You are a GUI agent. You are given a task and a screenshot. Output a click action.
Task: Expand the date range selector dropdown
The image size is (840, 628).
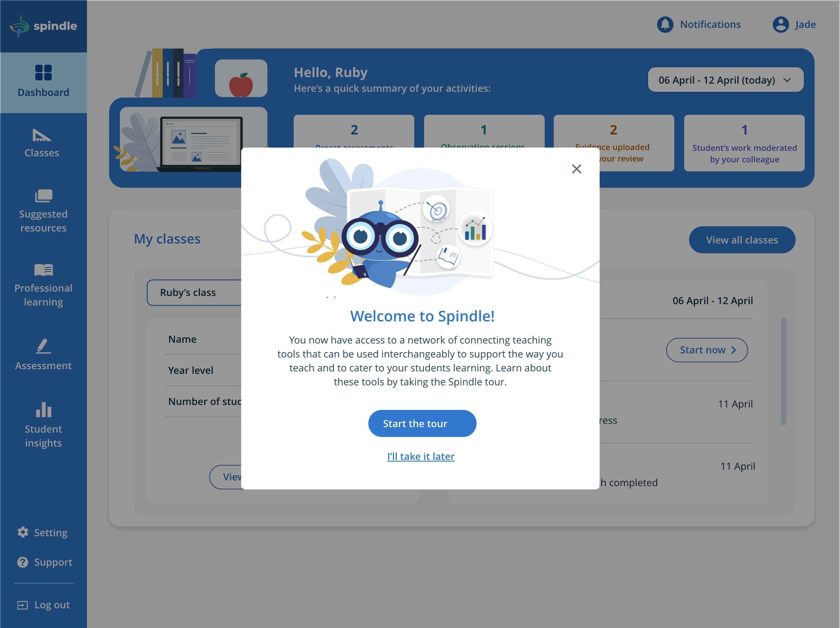tap(725, 79)
